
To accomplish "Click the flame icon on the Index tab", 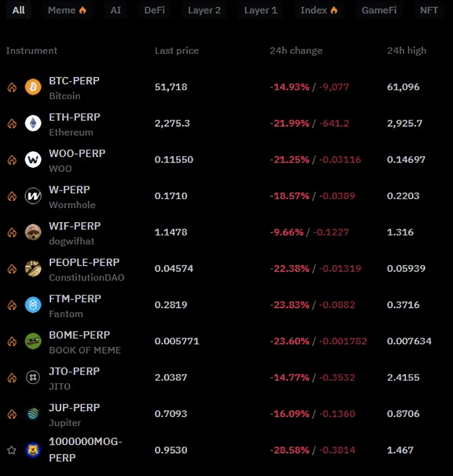I will click(x=334, y=10).
